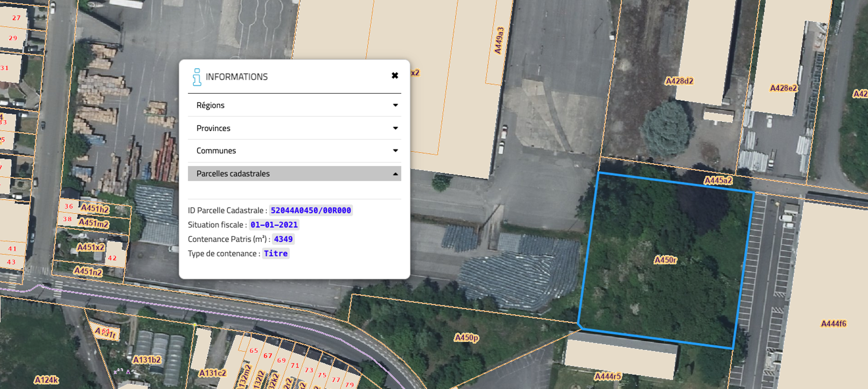Image resolution: width=868 pixels, height=389 pixels.
Task: Expand the Régions section
Action: point(210,105)
